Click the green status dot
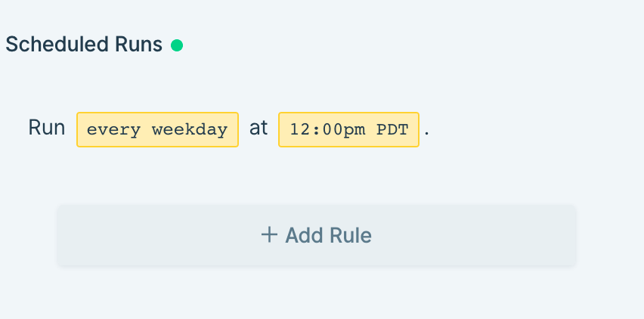The image size is (644, 319). coord(177,45)
